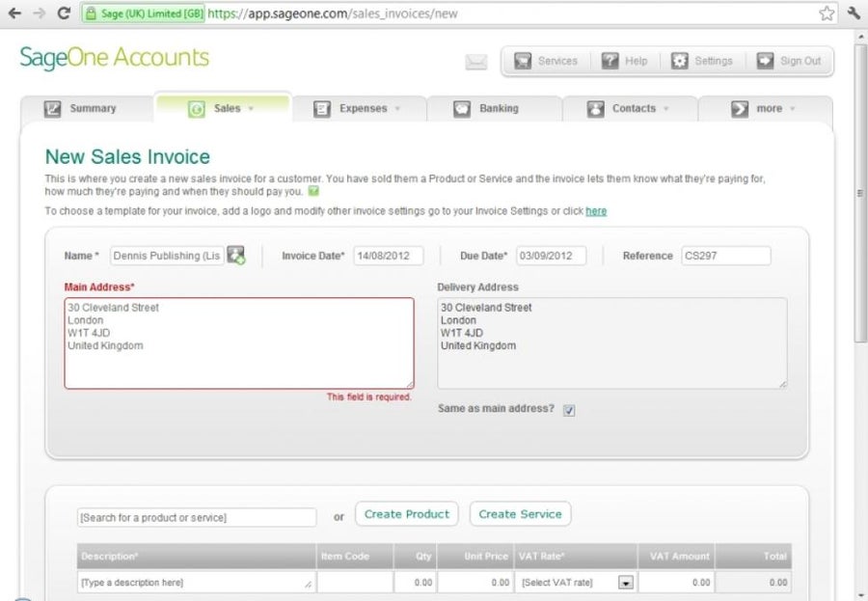The width and height of the screenshot is (868, 601).
Task: Click the green help icon after description
Action: [x=313, y=191]
